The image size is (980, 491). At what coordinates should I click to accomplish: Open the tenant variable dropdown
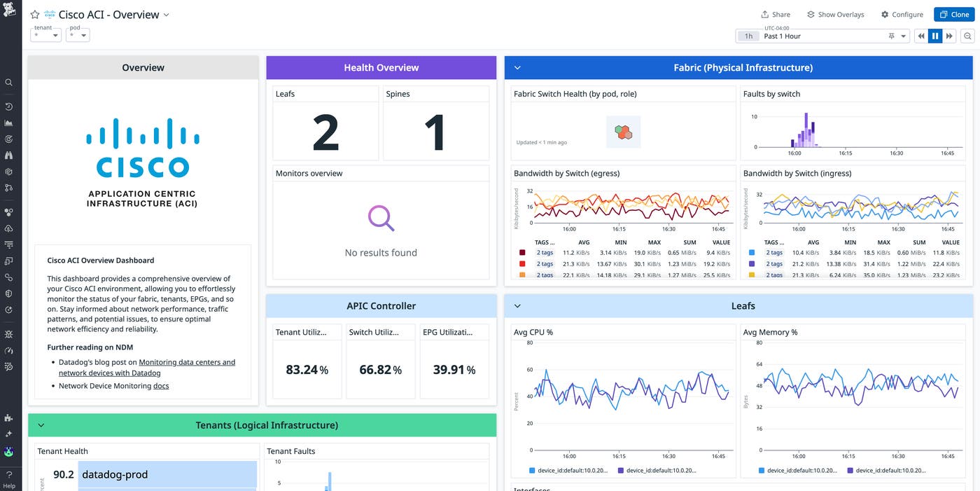point(46,36)
